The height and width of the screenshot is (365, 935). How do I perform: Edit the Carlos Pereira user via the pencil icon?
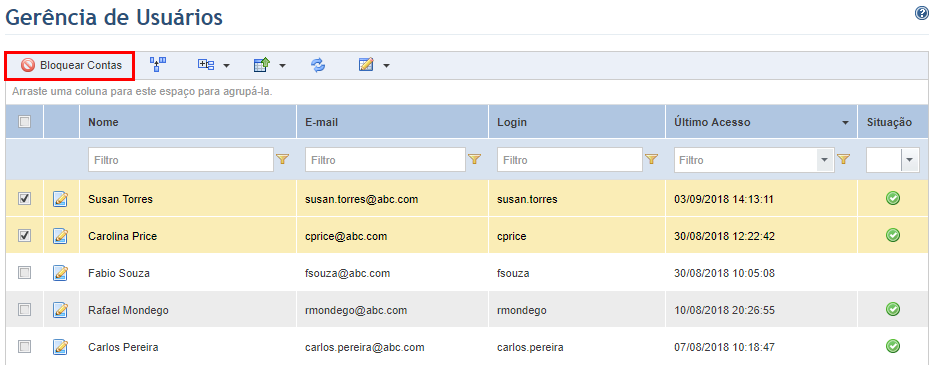[60, 346]
